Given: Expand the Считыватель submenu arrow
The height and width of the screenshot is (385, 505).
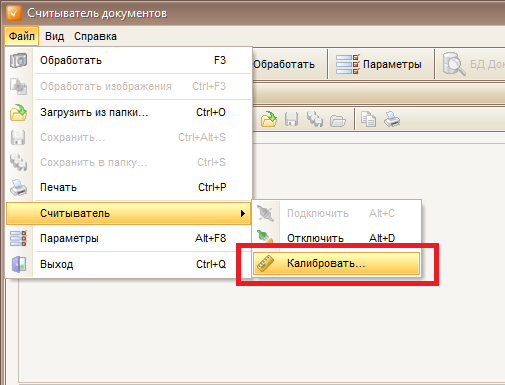Looking at the screenshot, I should coord(243,213).
